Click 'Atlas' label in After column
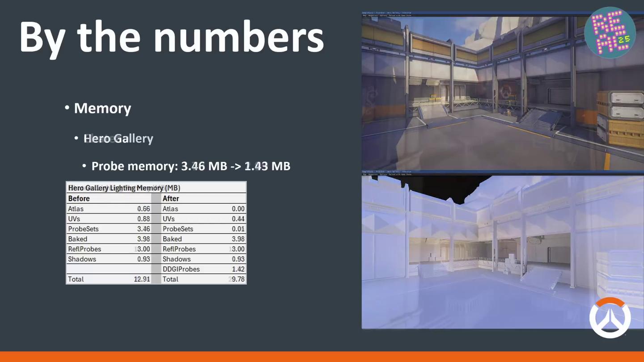Screen dimensions: 644x362 point(170,209)
